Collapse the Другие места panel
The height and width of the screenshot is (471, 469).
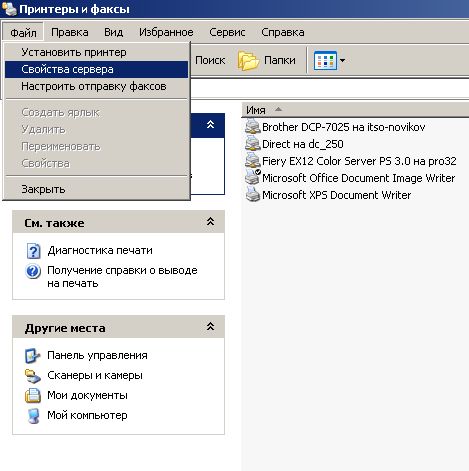point(210,327)
